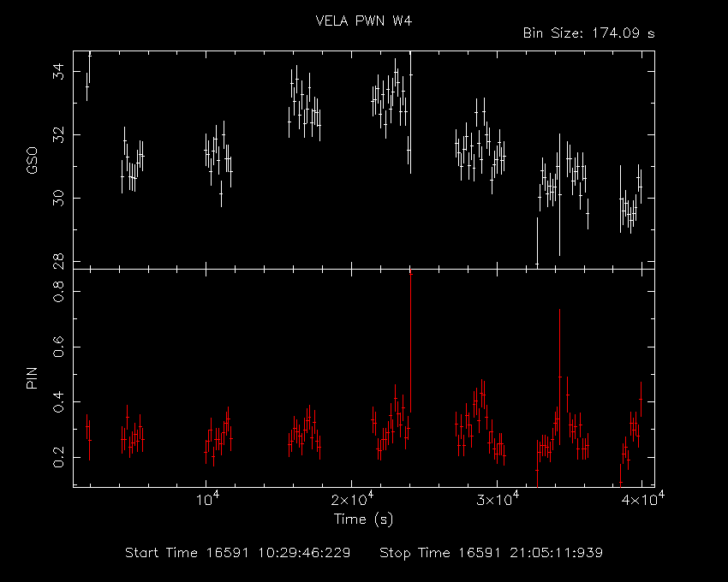
Task: Click the Time (s) axis label
Action: tap(363, 519)
